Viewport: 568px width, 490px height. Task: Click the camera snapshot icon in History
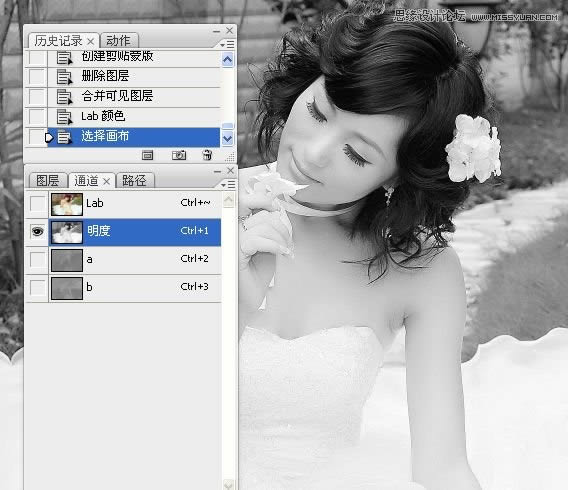click(x=179, y=155)
